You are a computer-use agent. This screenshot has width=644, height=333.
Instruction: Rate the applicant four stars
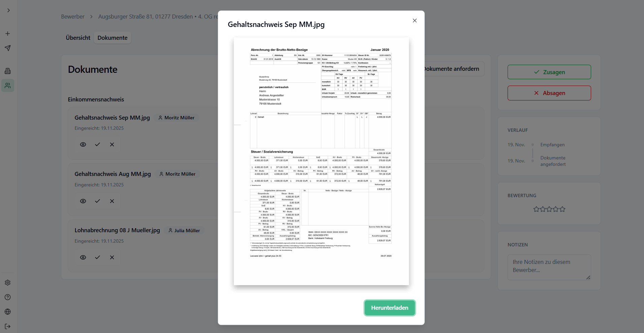556,209
